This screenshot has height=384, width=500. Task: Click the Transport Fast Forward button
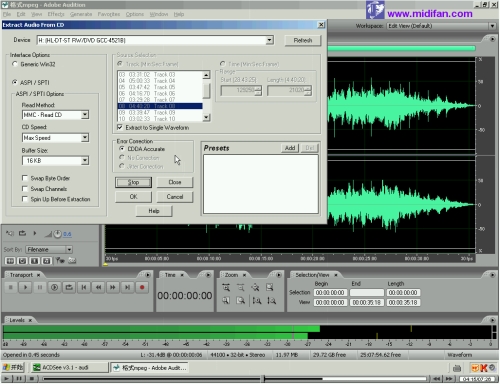[x=113, y=287]
